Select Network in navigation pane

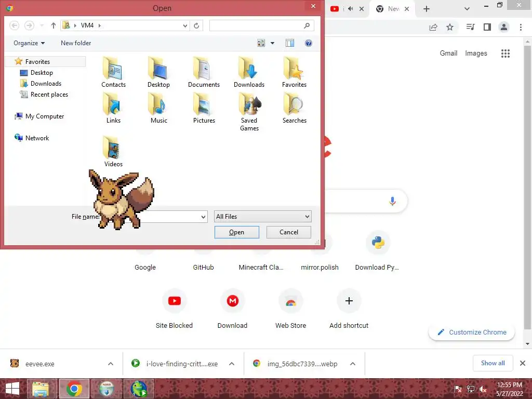coord(32,138)
